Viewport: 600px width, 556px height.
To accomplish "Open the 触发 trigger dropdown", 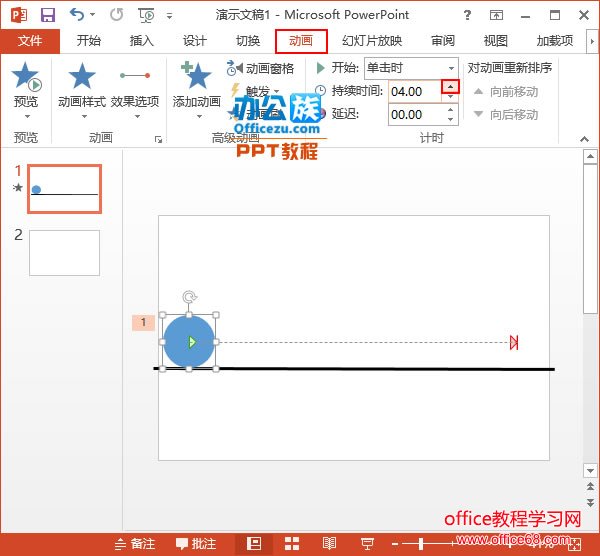I will (255, 91).
